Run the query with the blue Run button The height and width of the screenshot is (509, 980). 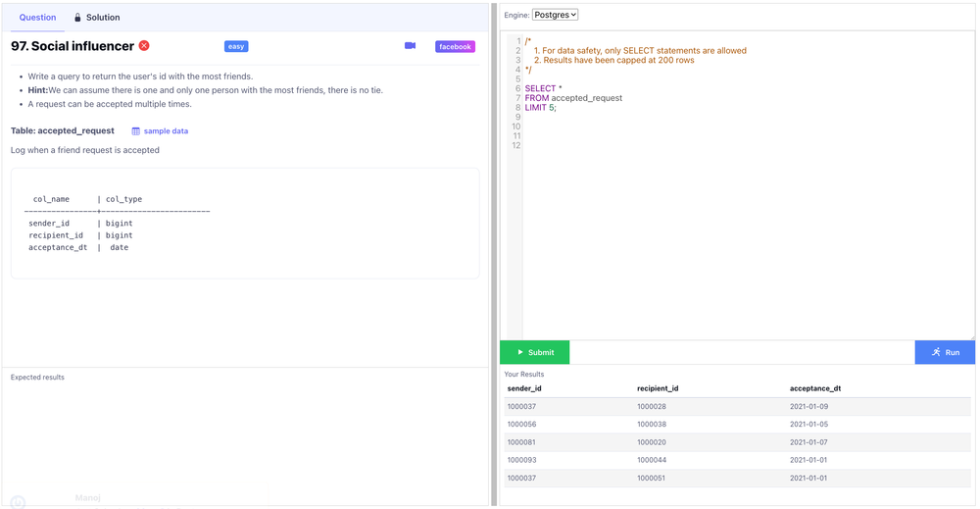click(x=945, y=352)
